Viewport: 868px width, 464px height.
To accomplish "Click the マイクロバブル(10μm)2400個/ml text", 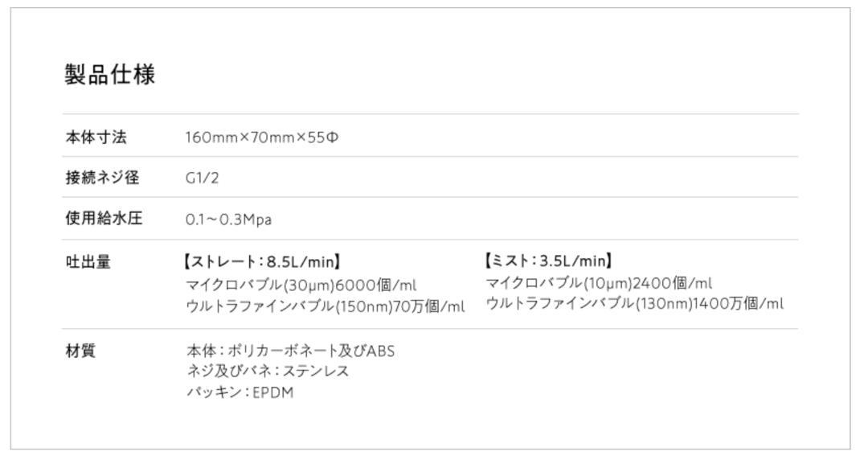I will 599,283.
